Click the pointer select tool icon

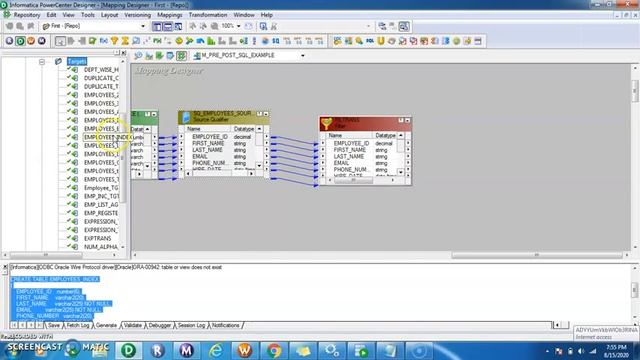coord(60,41)
